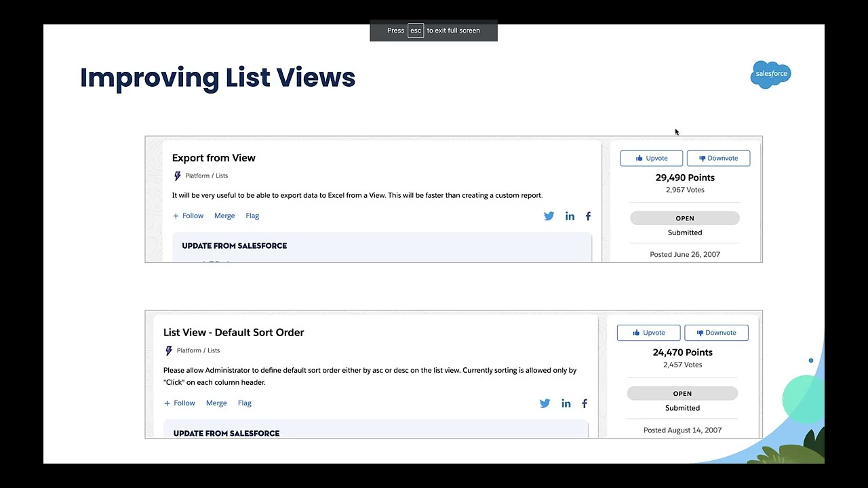Image resolution: width=868 pixels, height=488 pixels.
Task: Share Export from View on Facebook
Action: pos(588,216)
